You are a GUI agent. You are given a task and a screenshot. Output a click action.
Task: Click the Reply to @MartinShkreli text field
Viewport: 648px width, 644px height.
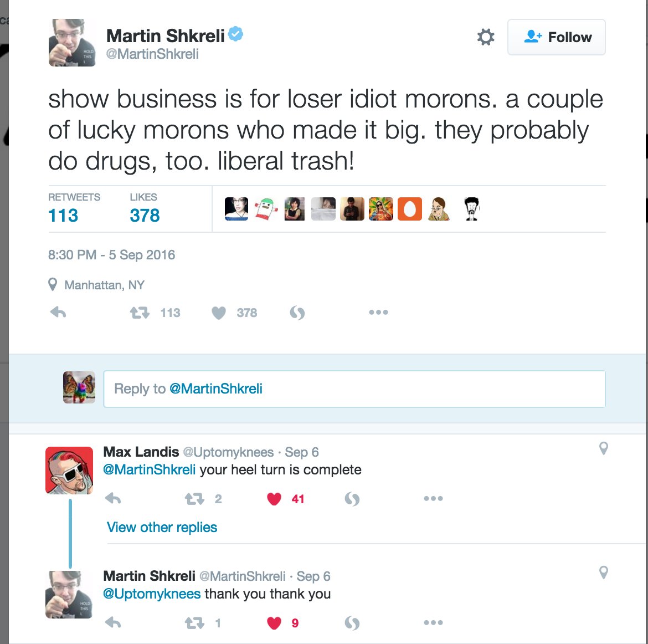tap(354, 389)
